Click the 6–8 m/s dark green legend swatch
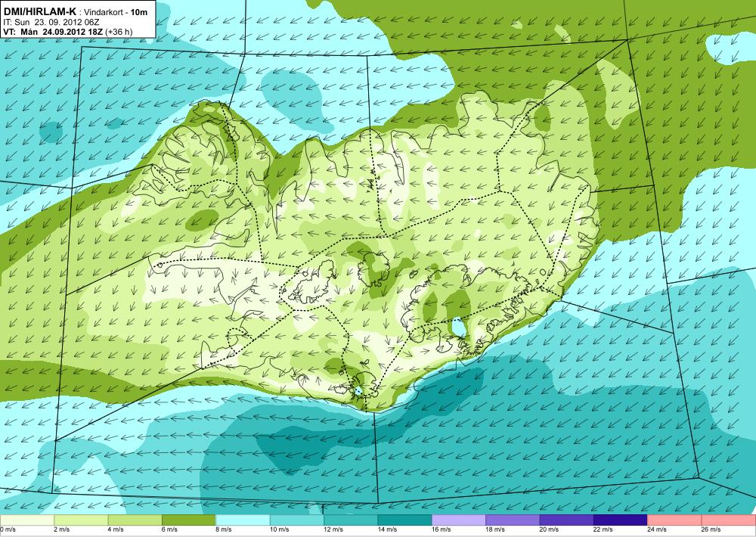 tap(188, 520)
